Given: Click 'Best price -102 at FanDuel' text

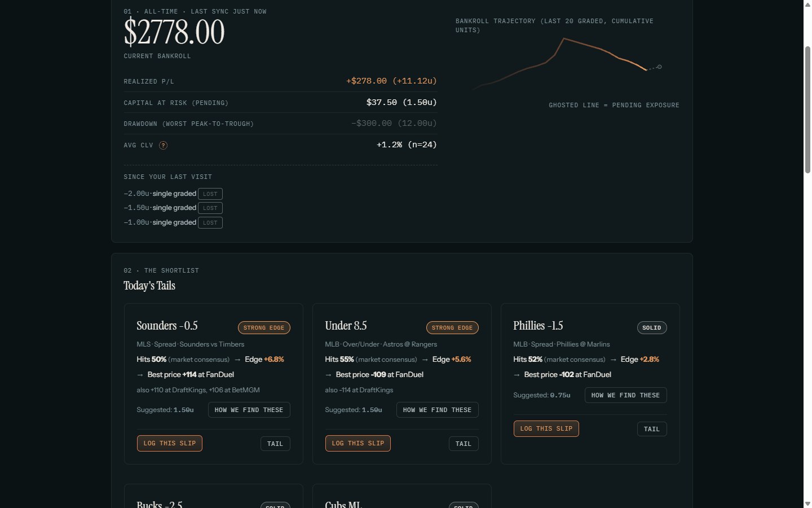Looking at the screenshot, I should 567,374.
